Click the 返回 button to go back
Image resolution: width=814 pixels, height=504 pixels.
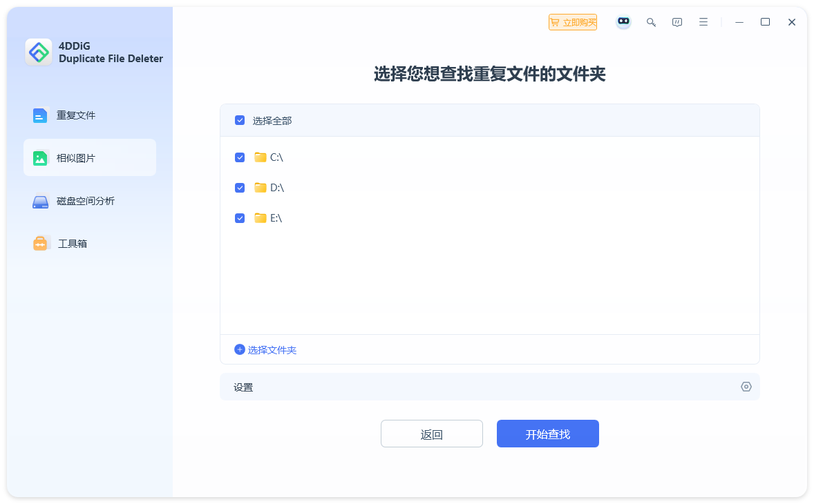[x=431, y=433]
